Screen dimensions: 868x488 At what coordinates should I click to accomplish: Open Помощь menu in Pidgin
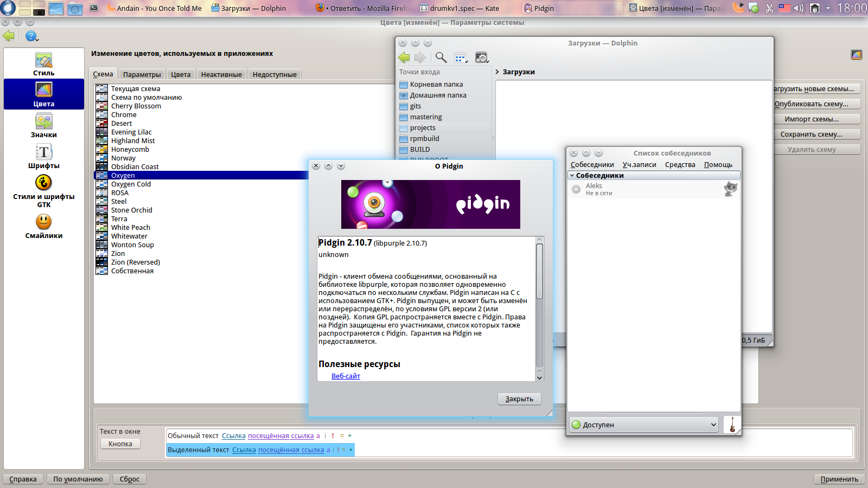pos(718,165)
